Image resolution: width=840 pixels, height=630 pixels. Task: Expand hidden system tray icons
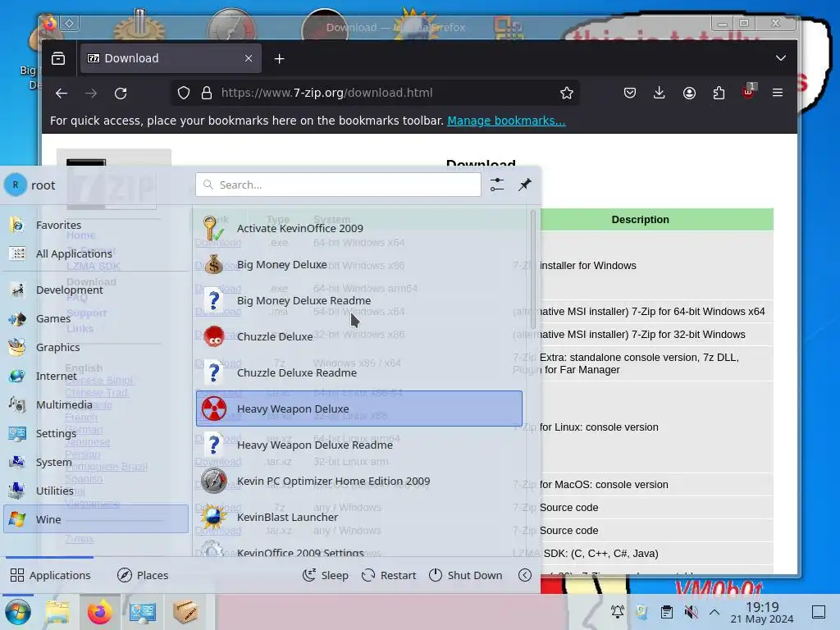(714, 611)
